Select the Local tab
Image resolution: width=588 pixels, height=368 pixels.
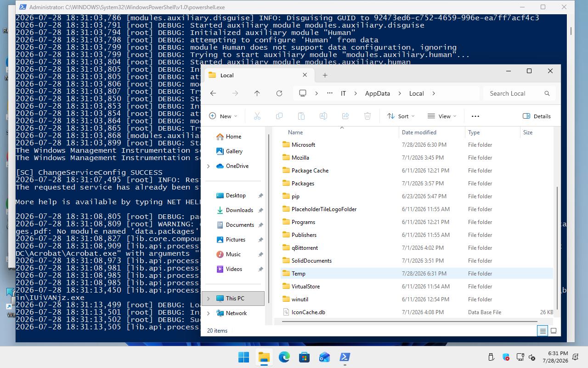[259, 75]
